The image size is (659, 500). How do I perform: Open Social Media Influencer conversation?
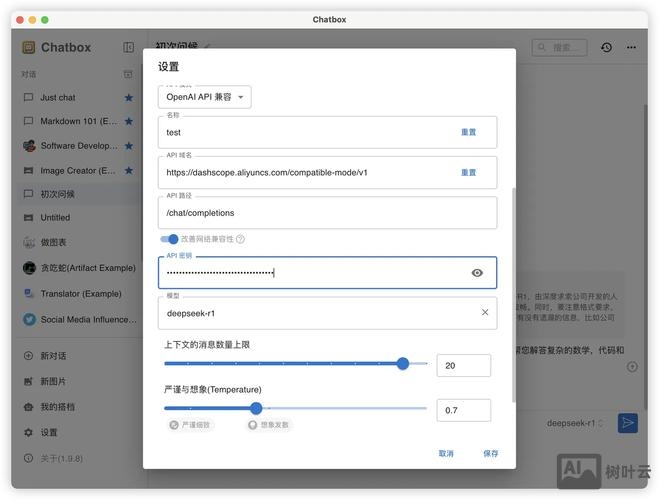pos(78,319)
